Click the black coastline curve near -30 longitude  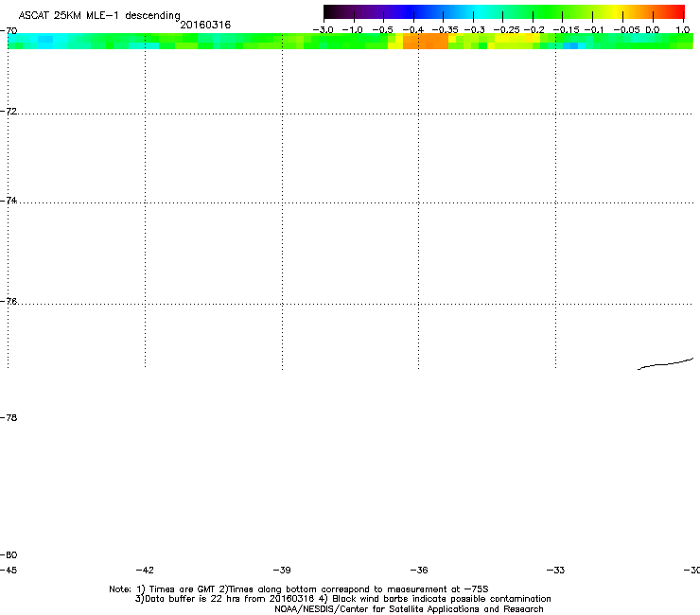tap(665, 364)
